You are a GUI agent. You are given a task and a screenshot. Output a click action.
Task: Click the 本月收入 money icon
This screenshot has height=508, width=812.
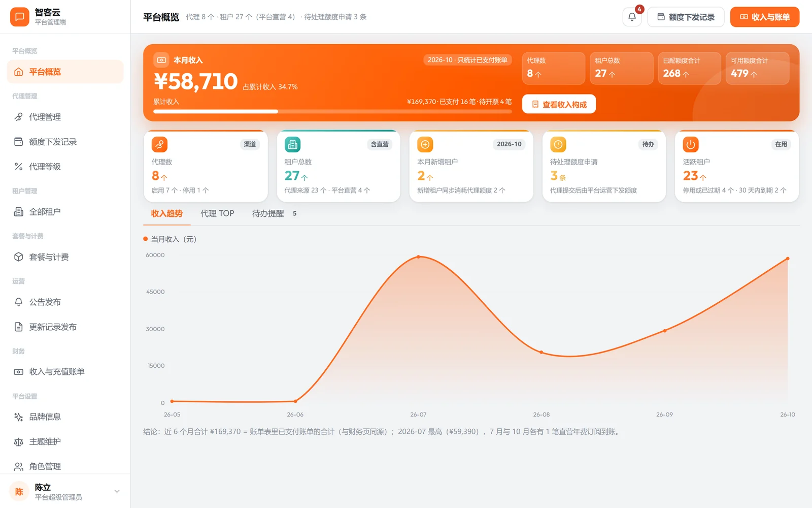pyautogui.click(x=161, y=60)
